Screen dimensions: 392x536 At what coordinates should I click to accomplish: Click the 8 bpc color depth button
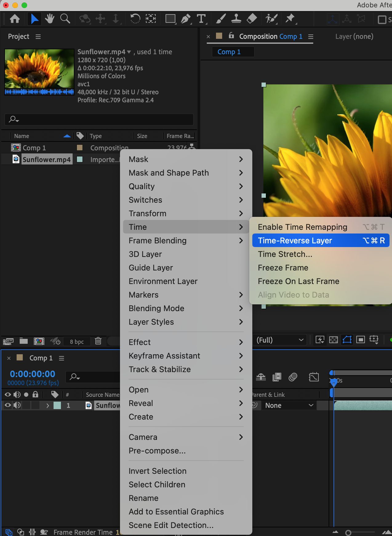pyautogui.click(x=77, y=341)
